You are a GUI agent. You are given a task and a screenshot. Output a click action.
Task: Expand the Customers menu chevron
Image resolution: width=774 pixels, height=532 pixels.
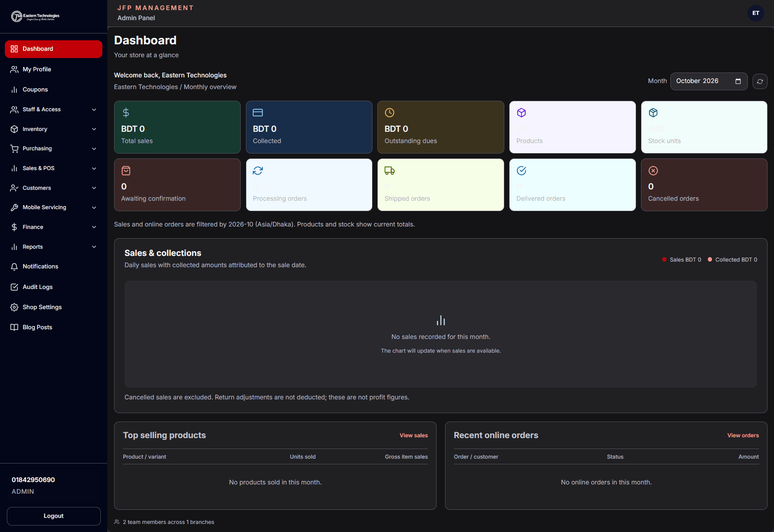94,188
